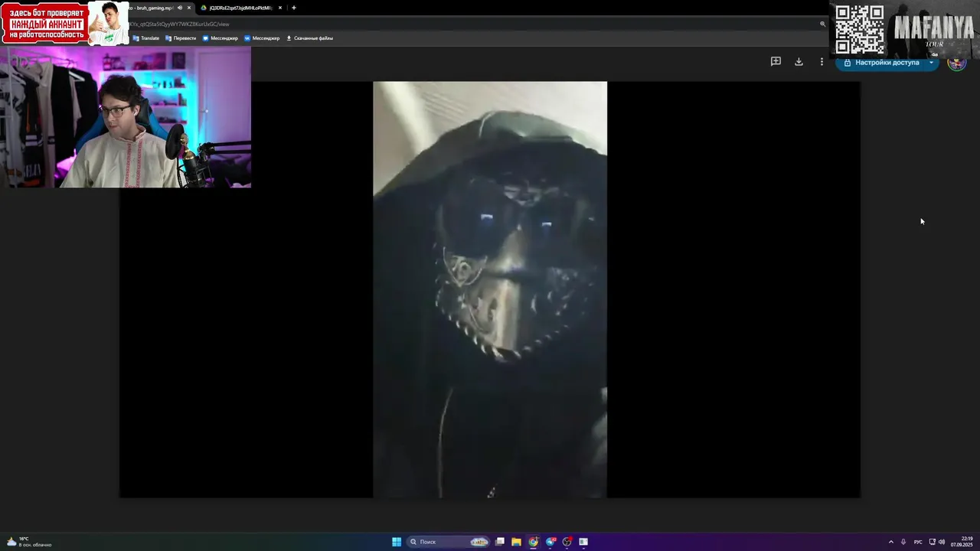The height and width of the screenshot is (551, 980).
Task: Expand the arrow beside Настройки доступа
Action: click(932, 63)
